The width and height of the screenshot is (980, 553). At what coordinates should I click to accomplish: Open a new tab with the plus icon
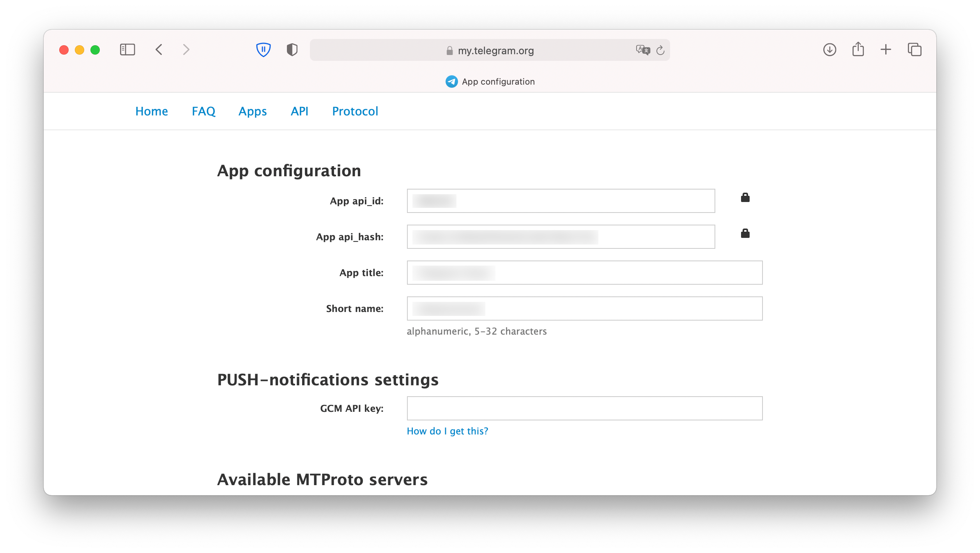(x=885, y=50)
